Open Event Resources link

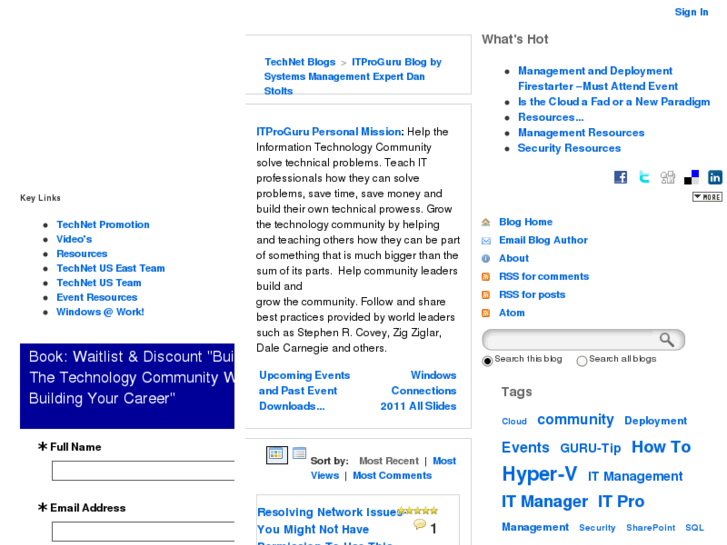97,297
